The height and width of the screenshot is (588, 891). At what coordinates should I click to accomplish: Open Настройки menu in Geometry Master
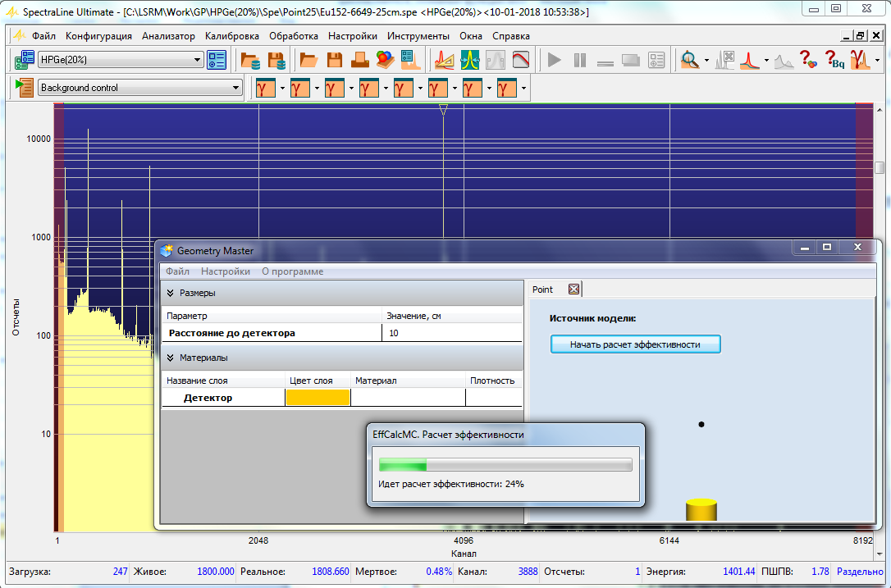[226, 271]
